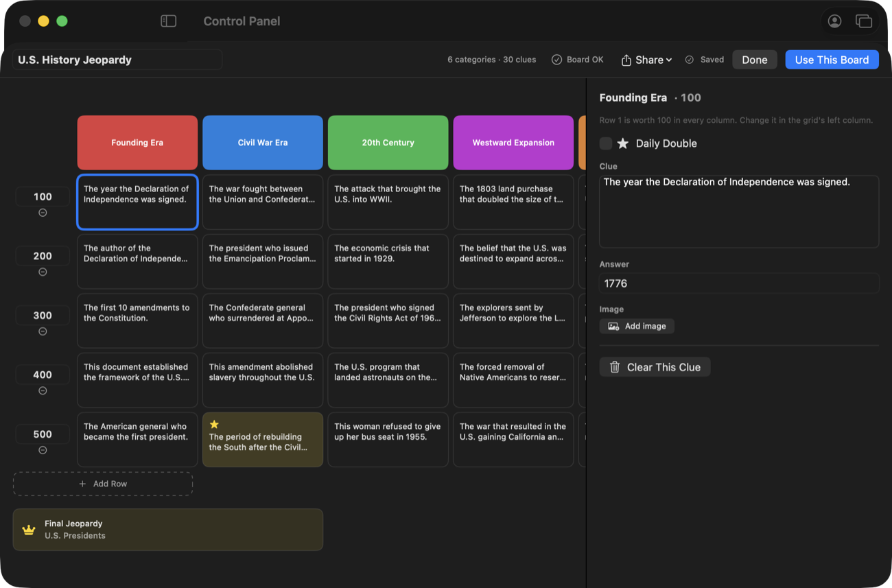Image resolution: width=892 pixels, height=588 pixels.
Task: Remove the 100 row with minus icon
Action: pos(43,213)
